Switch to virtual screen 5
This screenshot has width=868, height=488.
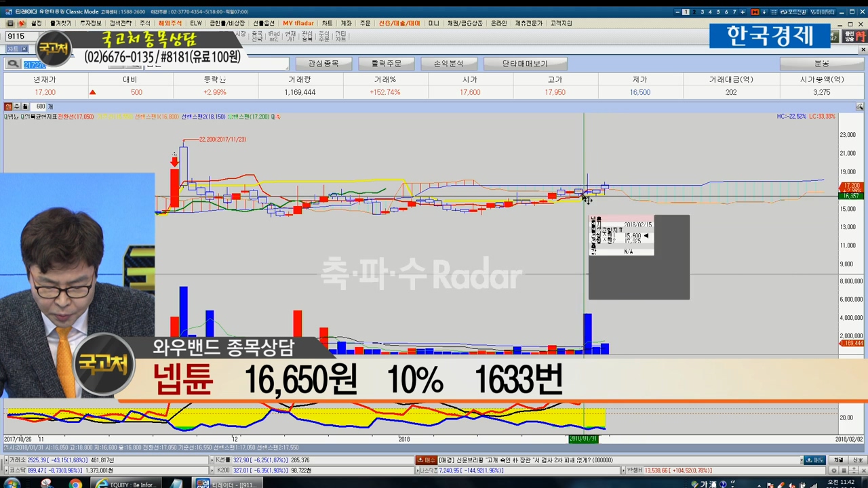718,12
